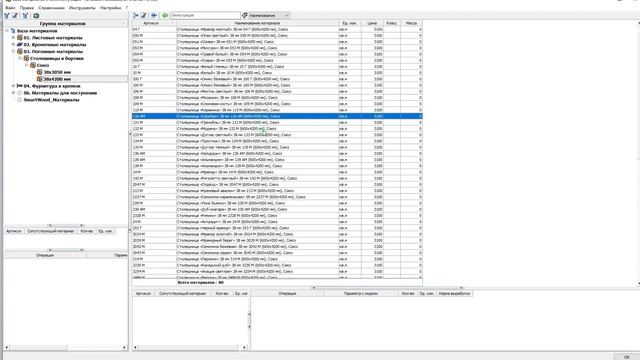Click the icon of 01. Листовые материалы group
Screen dimensions: 640x360
pos(20,38)
